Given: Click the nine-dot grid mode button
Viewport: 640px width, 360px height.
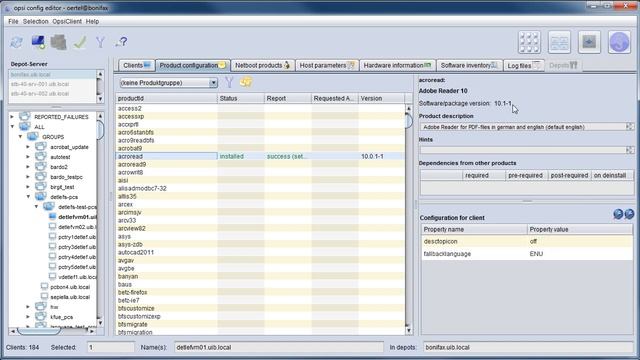Looking at the screenshot, I should point(529,42).
